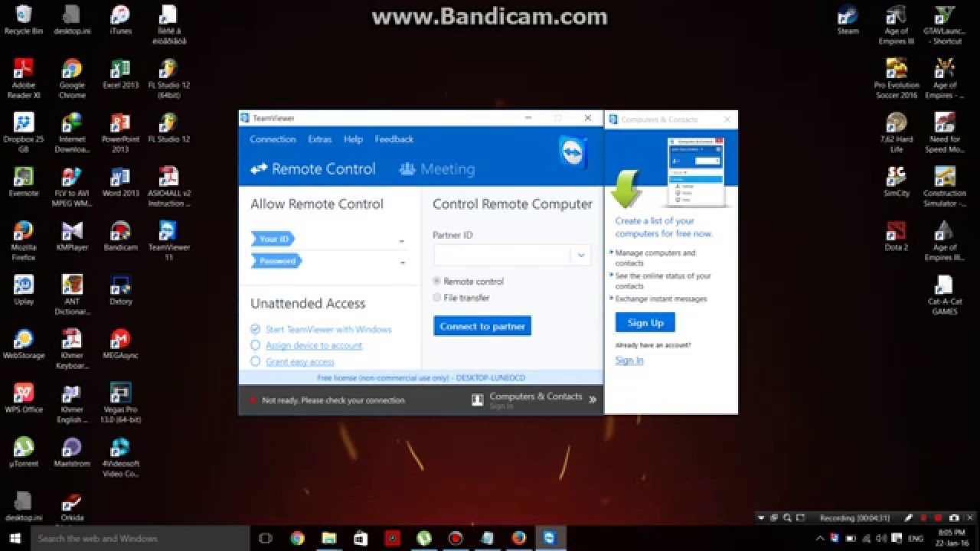Viewport: 980px width, 551px height.
Task: Click the Computers & Contacts contact icon
Action: click(477, 399)
